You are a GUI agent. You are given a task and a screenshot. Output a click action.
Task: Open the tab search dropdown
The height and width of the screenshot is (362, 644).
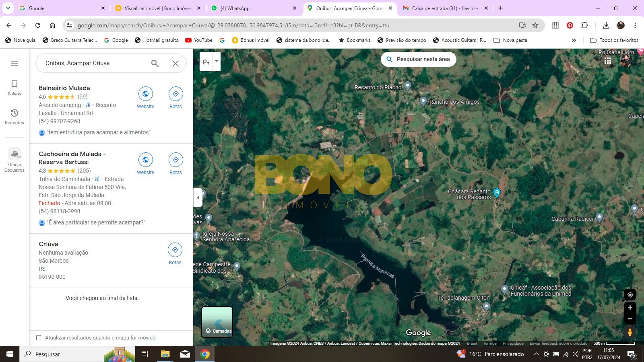coord(8,8)
